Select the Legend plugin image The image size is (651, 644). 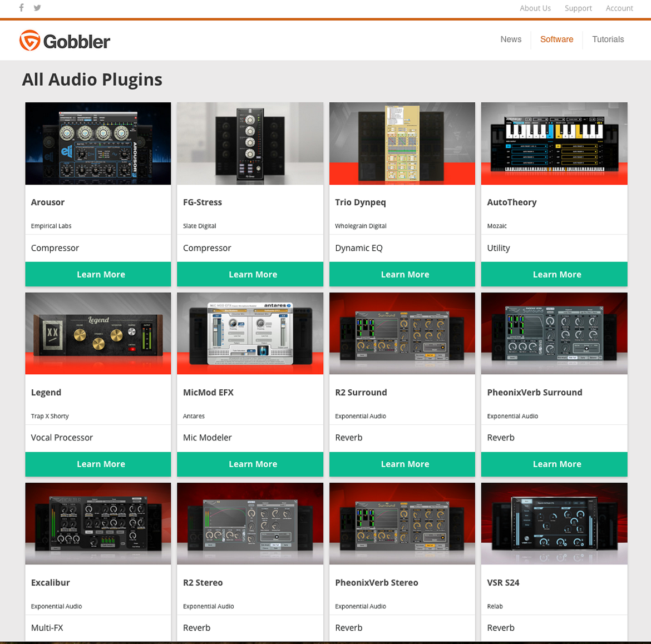click(98, 333)
